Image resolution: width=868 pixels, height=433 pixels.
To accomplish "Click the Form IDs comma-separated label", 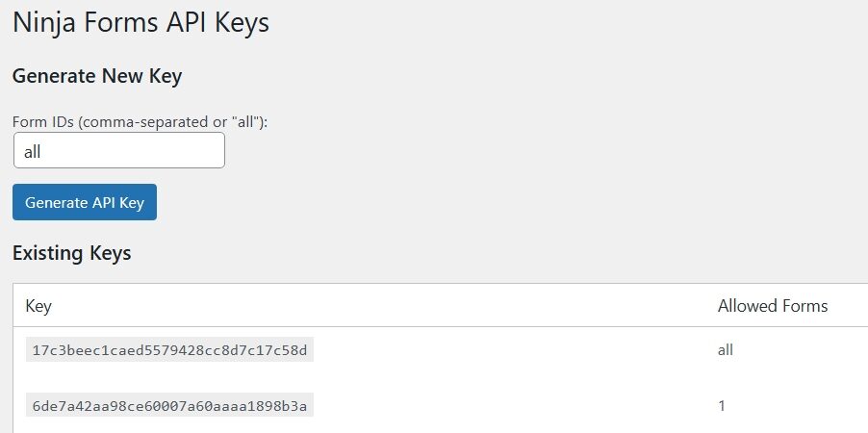I will point(140,122).
